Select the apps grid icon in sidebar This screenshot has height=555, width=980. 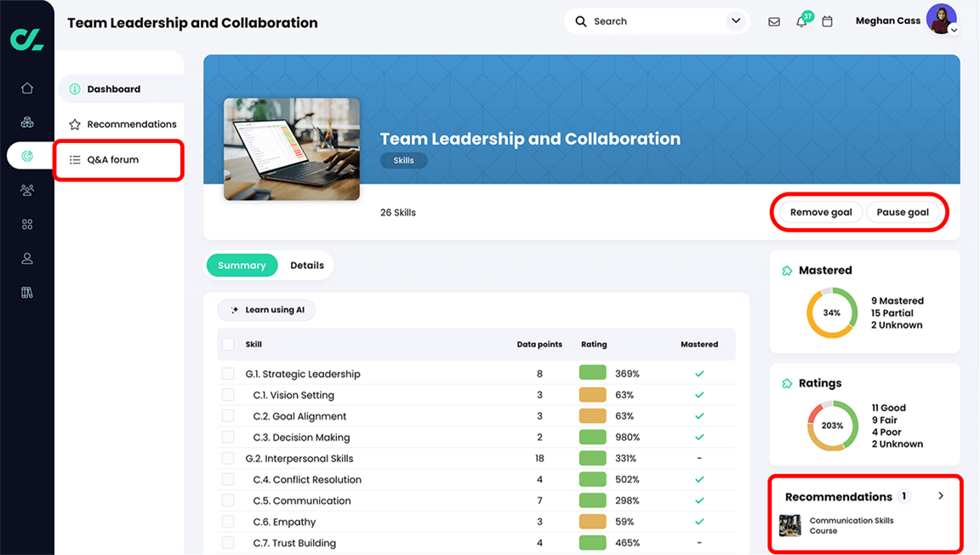26,224
